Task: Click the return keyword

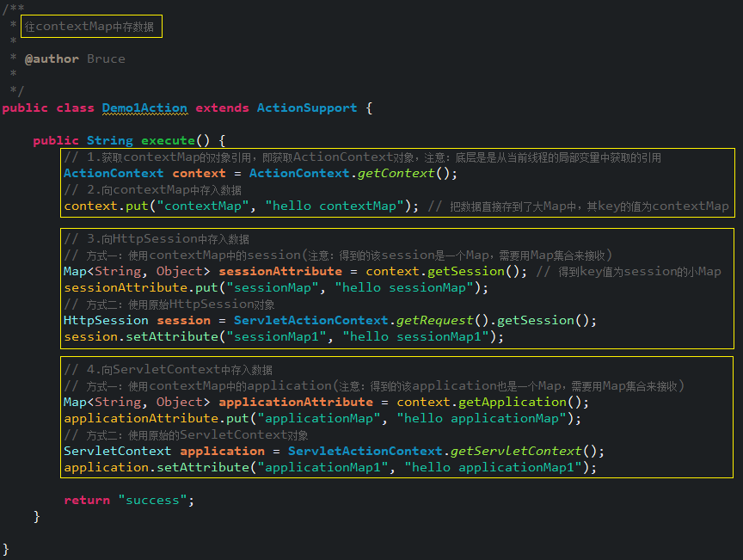Action: tap(87, 501)
